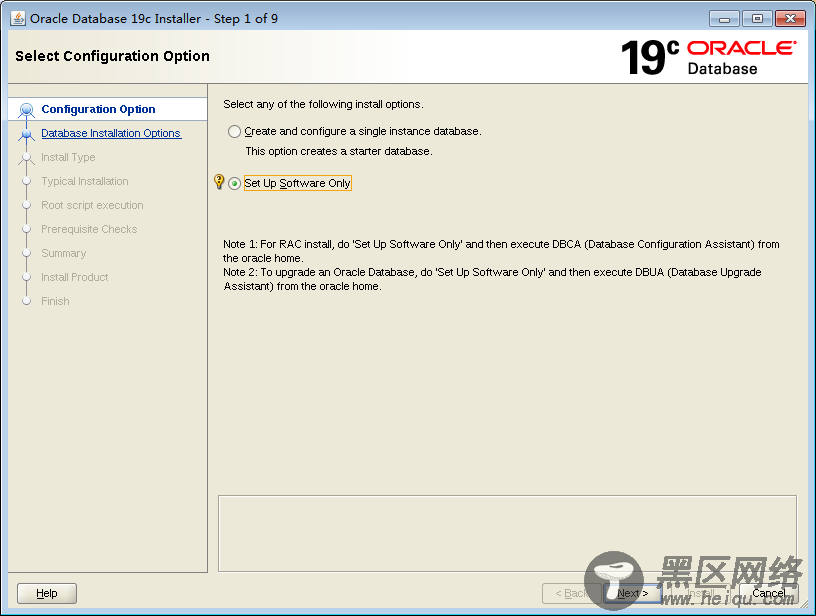Click the Next button

pyautogui.click(x=632, y=593)
